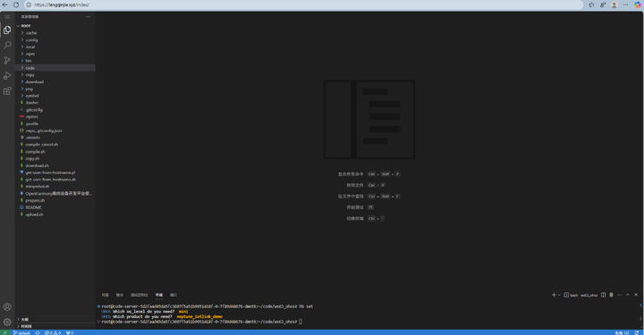Expand the symbol folder
The width and height of the screenshot is (644, 335).
(x=55, y=96)
